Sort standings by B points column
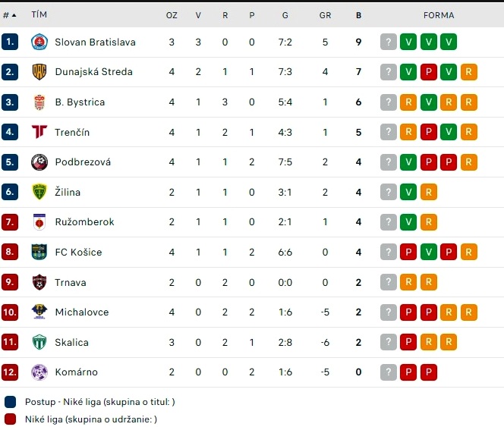Image resolution: width=504 pixels, height=430 pixels. coord(358,15)
